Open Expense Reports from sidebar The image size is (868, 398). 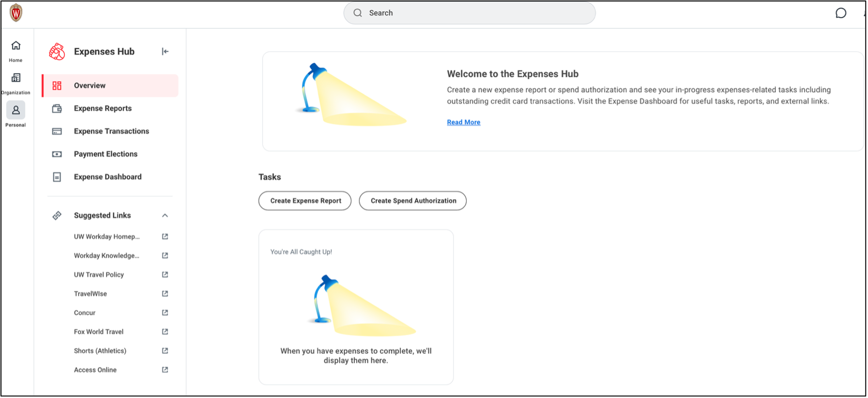(103, 108)
